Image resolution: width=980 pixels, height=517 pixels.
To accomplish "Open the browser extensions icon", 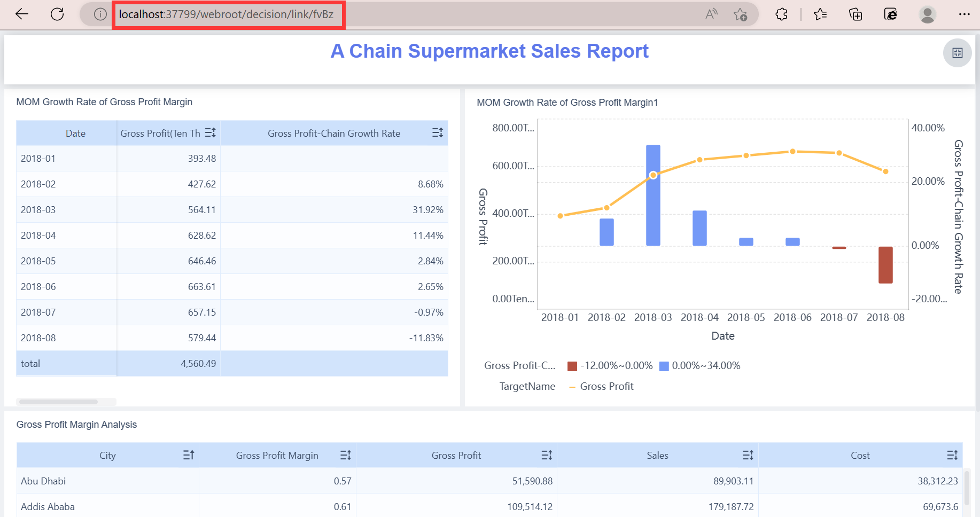I will click(781, 14).
